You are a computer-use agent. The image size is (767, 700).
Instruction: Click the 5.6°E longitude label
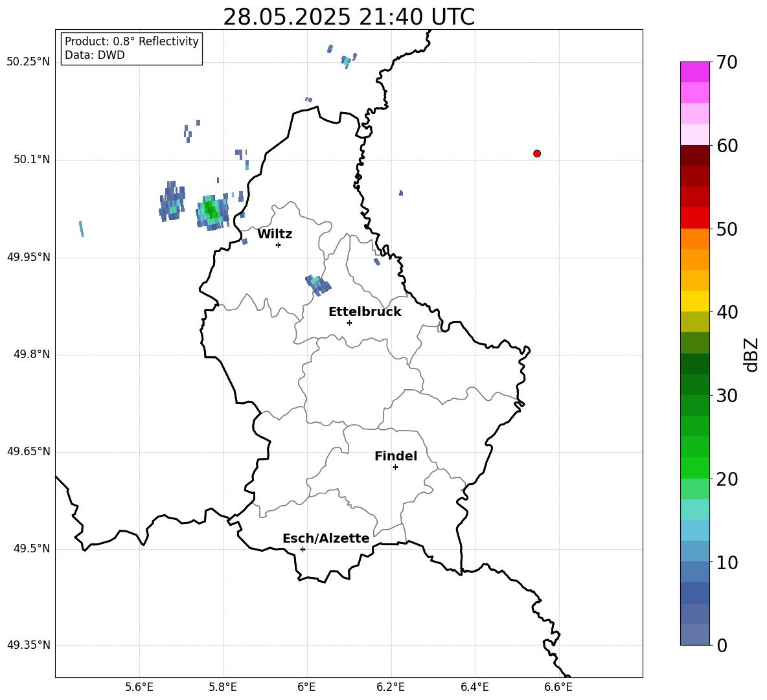coord(139,687)
